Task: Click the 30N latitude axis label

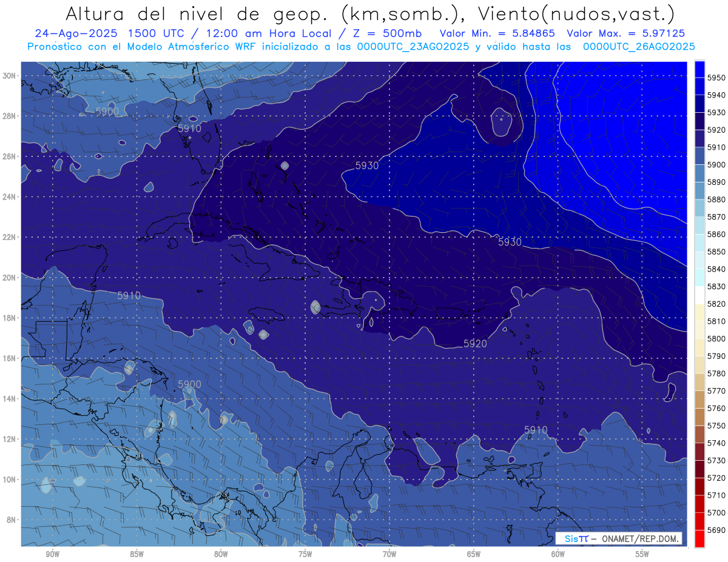Action: click(x=9, y=76)
